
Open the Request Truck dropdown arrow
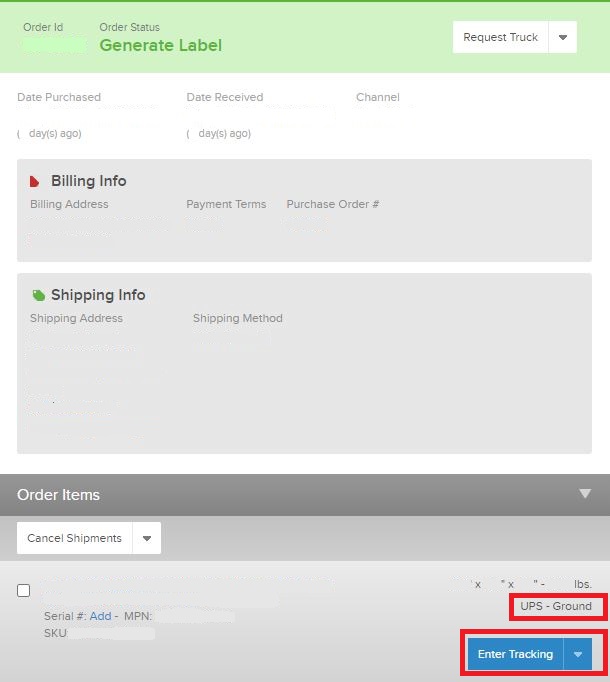click(x=563, y=37)
